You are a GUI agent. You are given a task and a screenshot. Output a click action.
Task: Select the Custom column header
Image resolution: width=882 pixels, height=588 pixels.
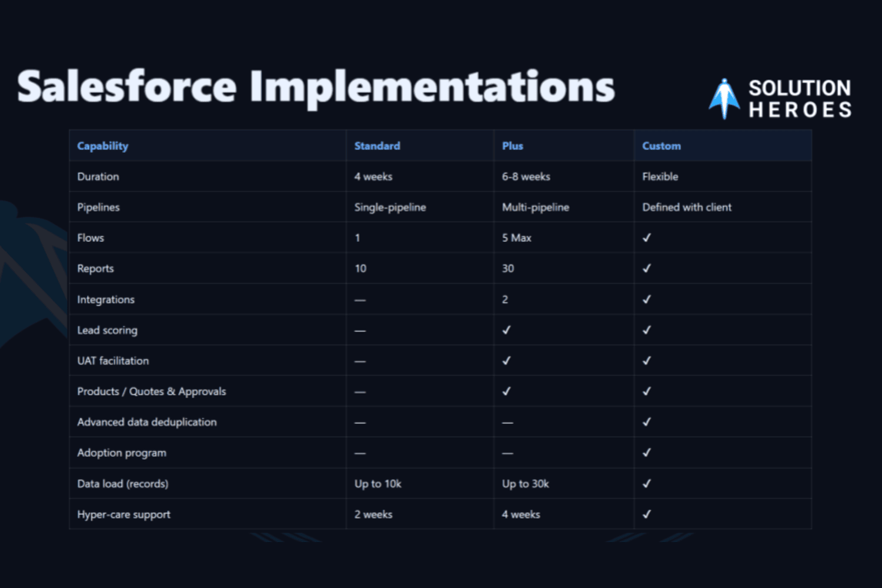tap(661, 146)
